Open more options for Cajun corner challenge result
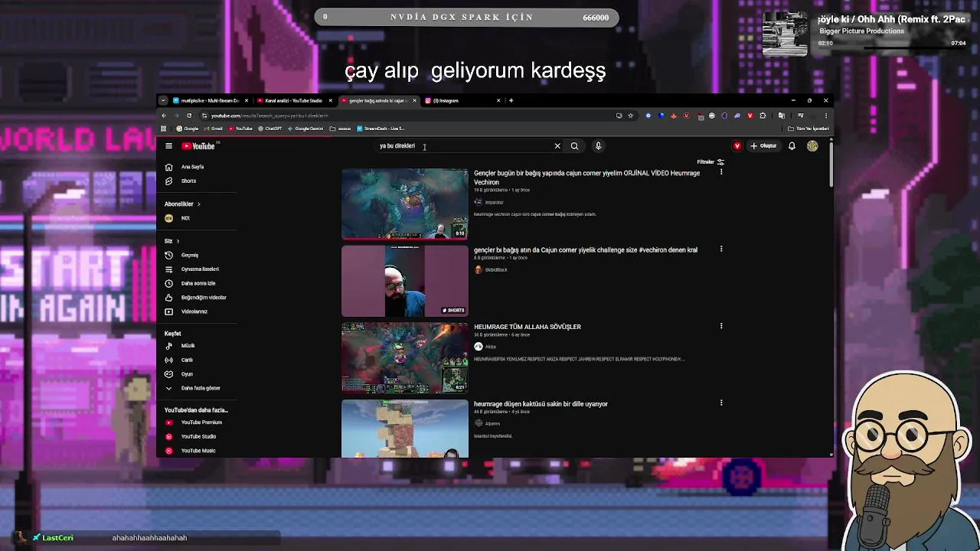Image resolution: width=980 pixels, height=551 pixels. click(x=720, y=249)
